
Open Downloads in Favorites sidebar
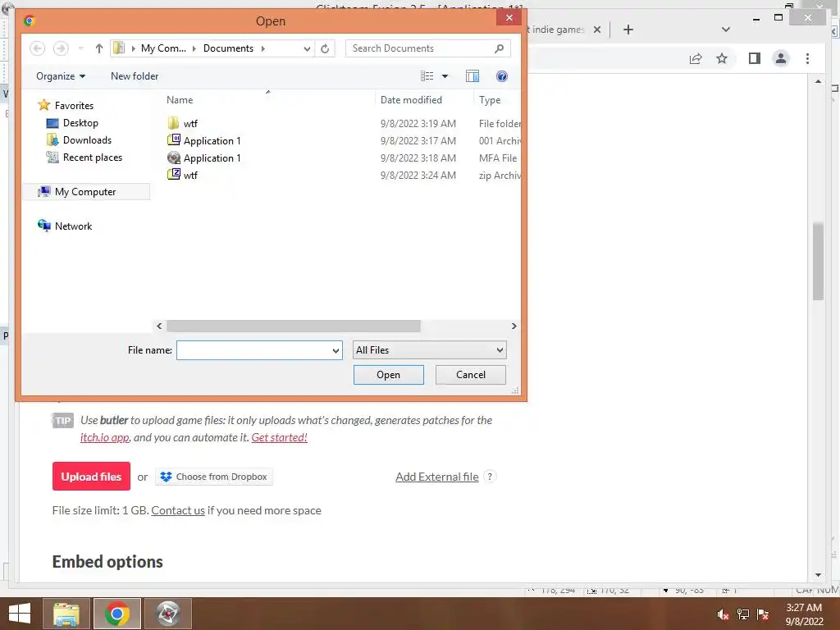pos(79,139)
